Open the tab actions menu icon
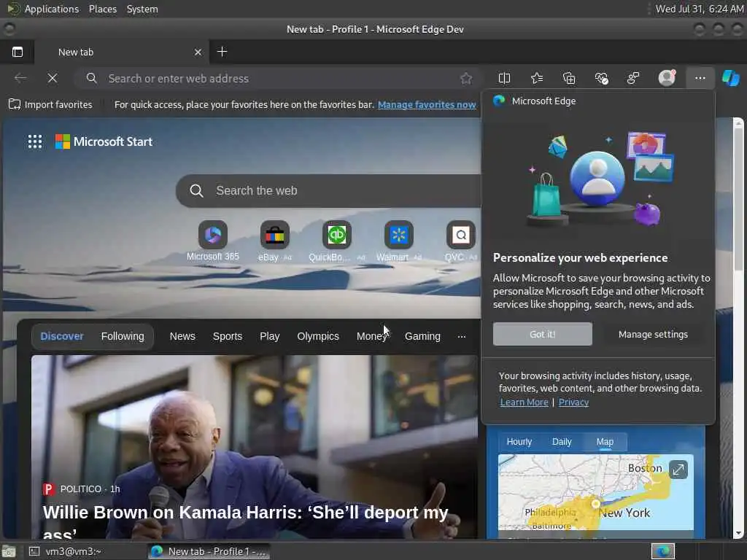This screenshot has width=747, height=560. [x=18, y=52]
